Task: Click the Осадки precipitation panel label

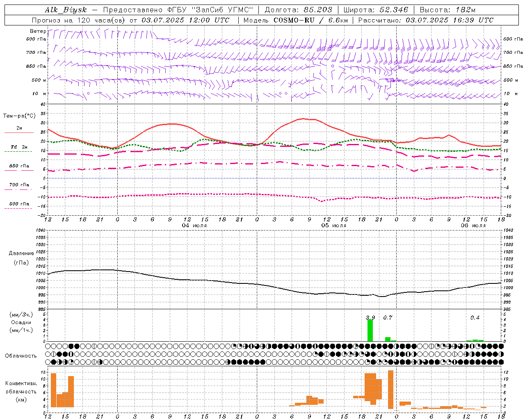Action: [x=21, y=322]
